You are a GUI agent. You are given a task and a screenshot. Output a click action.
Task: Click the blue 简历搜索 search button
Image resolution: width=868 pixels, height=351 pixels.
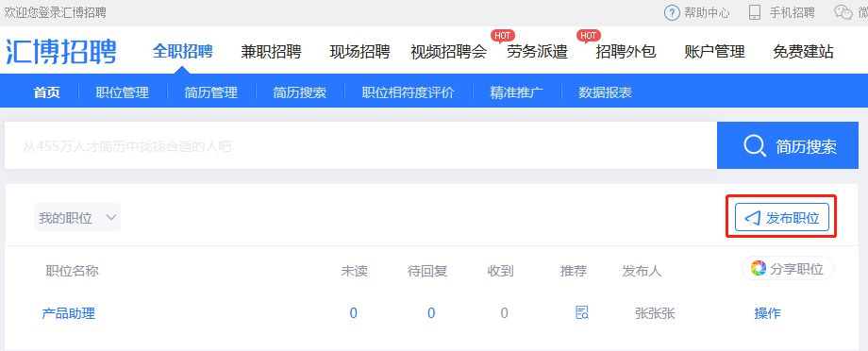coord(788,145)
